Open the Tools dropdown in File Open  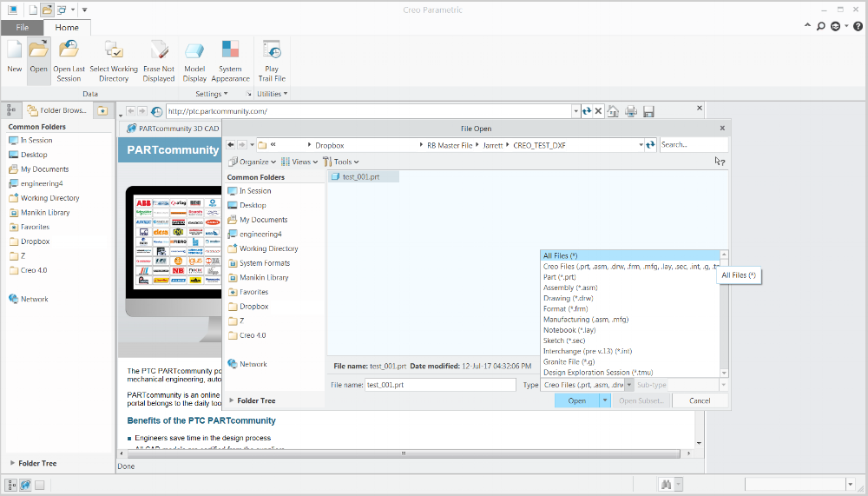(341, 162)
